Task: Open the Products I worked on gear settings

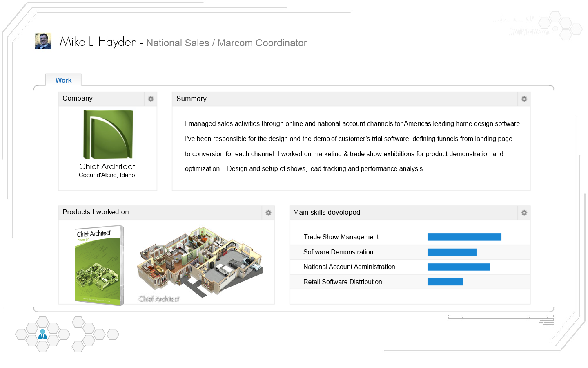Action: 268,213
